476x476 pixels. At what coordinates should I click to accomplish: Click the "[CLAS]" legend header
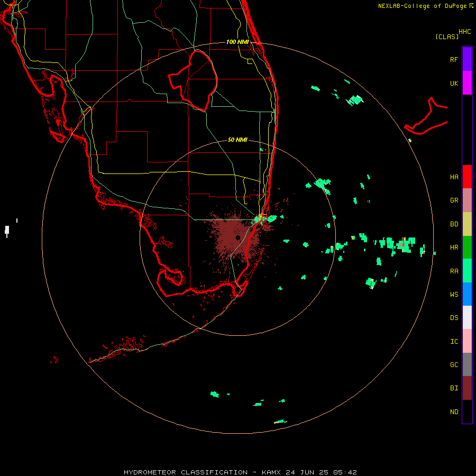pos(447,36)
